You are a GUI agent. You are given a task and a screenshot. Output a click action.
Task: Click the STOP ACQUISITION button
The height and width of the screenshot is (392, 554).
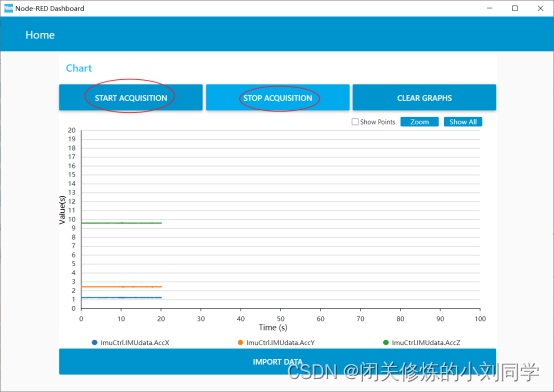(278, 97)
